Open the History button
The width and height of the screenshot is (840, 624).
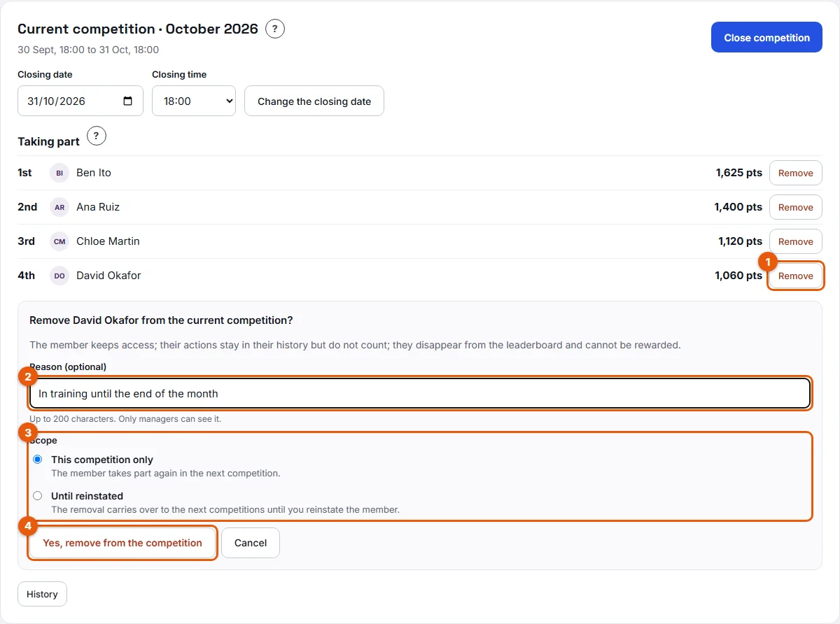42,594
